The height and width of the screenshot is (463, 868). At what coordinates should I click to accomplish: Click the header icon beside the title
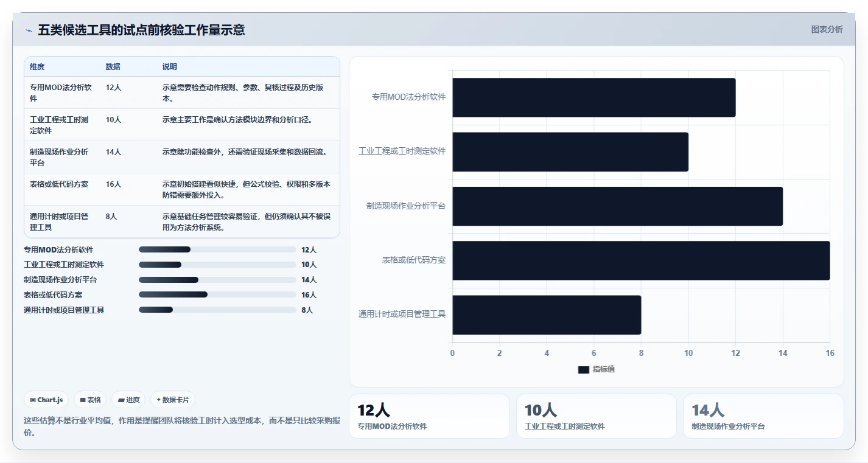click(x=29, y=30)
